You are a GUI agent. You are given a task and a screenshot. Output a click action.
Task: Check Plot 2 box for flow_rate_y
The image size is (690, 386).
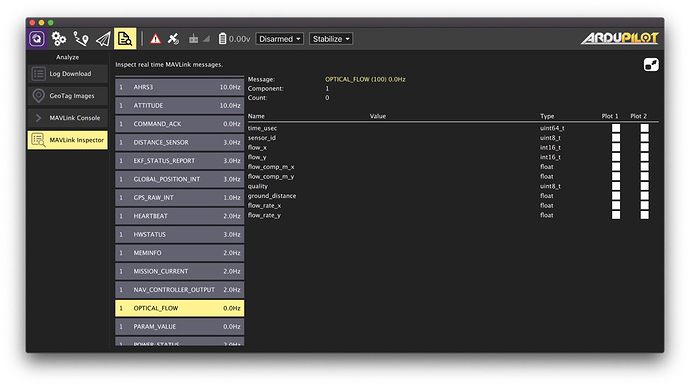pyautogui.click(x=644, y=215)
